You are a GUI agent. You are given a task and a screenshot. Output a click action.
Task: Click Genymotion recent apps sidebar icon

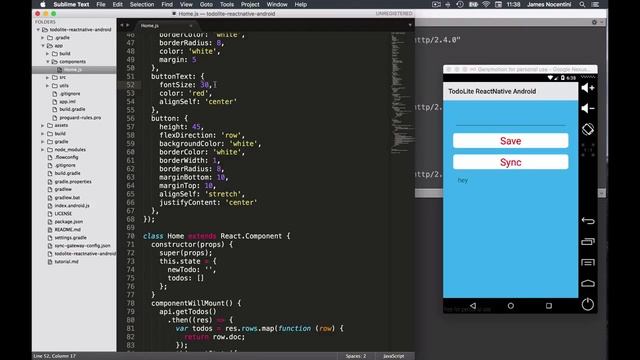588,242
